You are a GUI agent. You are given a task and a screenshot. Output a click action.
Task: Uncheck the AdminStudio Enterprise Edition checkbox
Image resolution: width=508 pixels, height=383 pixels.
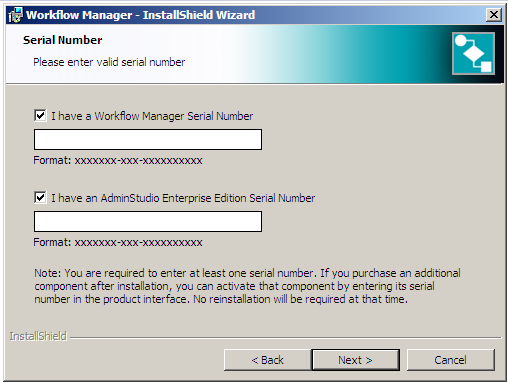click(40, 198)
